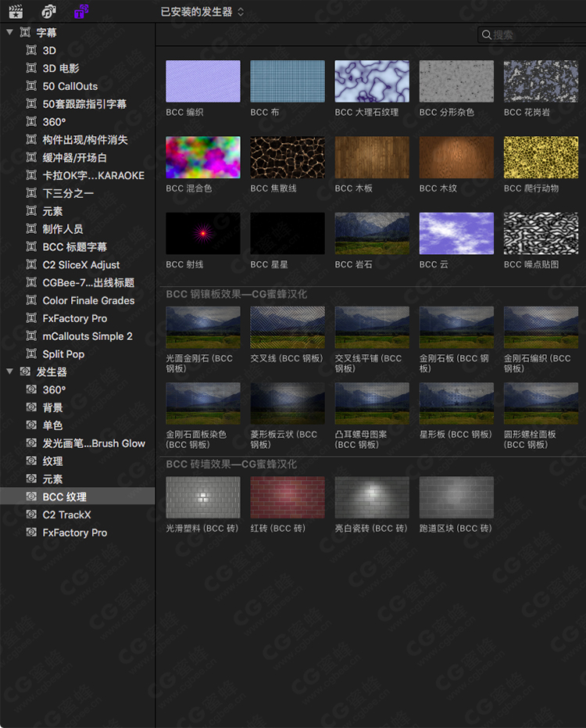Select the 红砖 (BCC 砖) thumbnail
586x728 pixels.
[288, 497]
